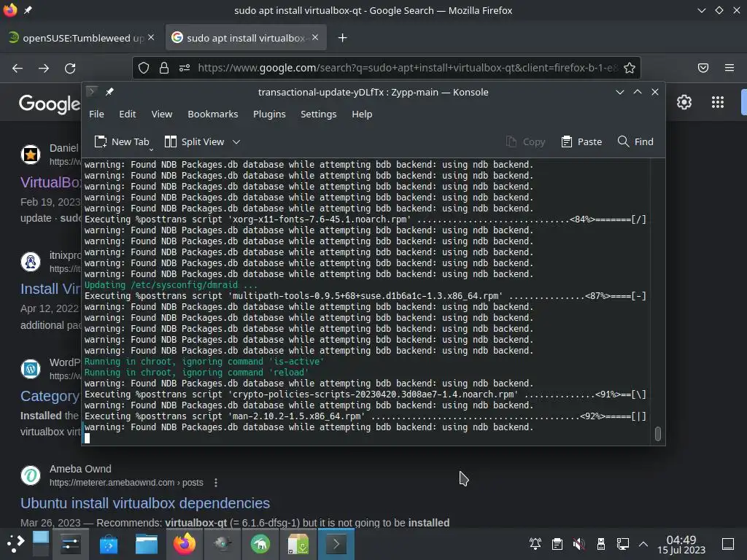Open the File menu in Konsole
The image size is (747, 560).
[96, 114]
